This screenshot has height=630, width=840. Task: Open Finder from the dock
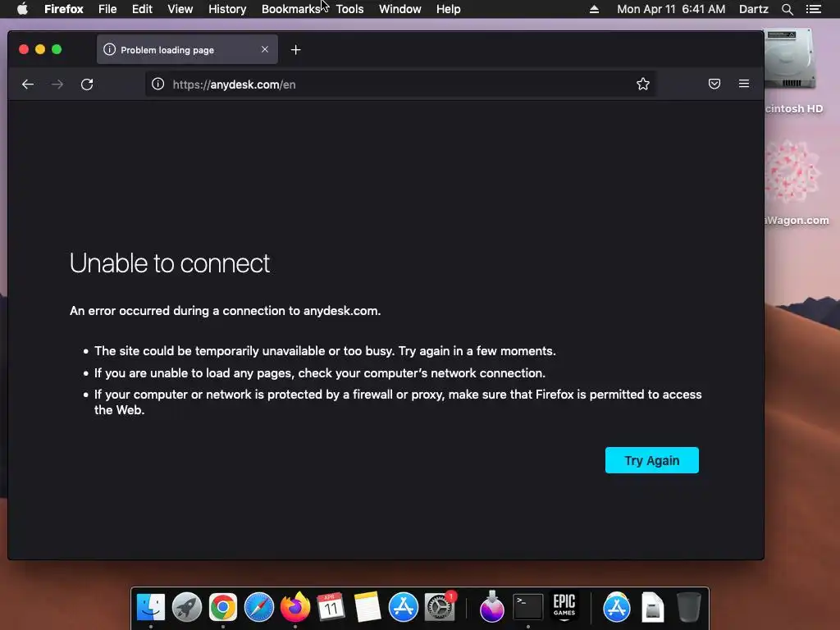tap(151, 607)
